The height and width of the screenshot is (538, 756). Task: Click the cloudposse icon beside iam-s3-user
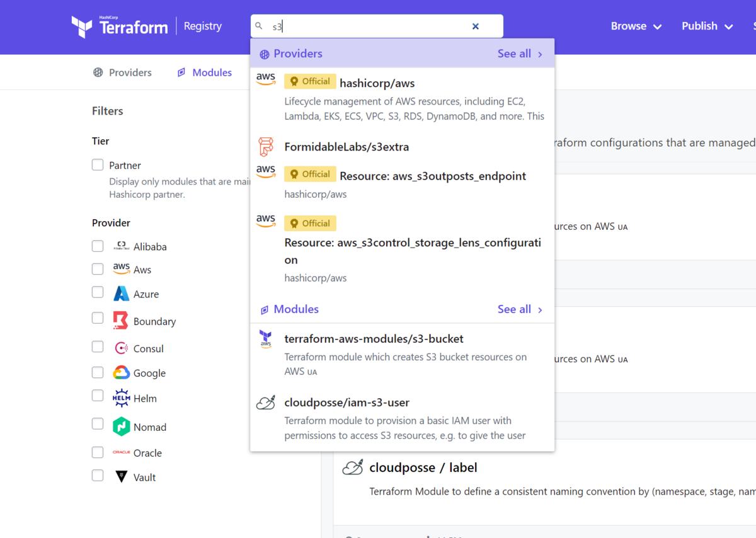click(266, 403)
